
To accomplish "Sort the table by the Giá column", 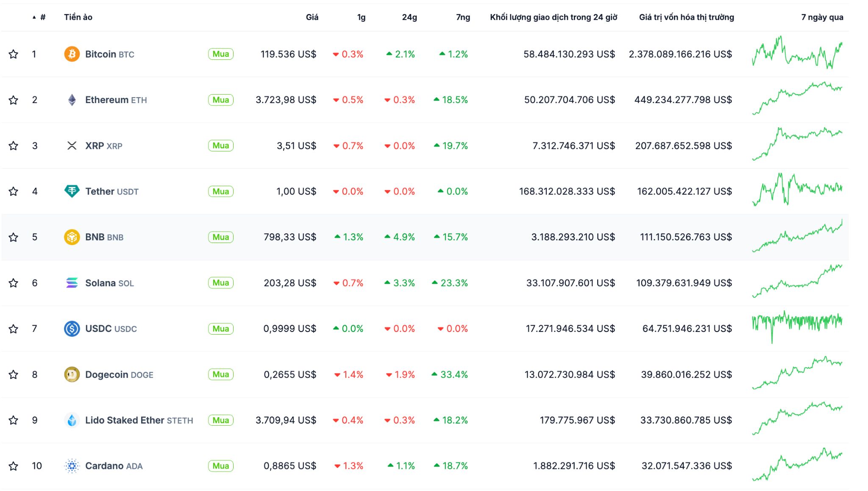I will 312,17.
